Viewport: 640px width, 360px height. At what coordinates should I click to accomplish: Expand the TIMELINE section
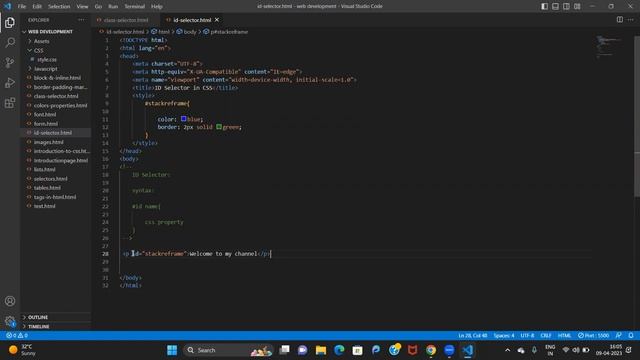(x=38, y=327)
